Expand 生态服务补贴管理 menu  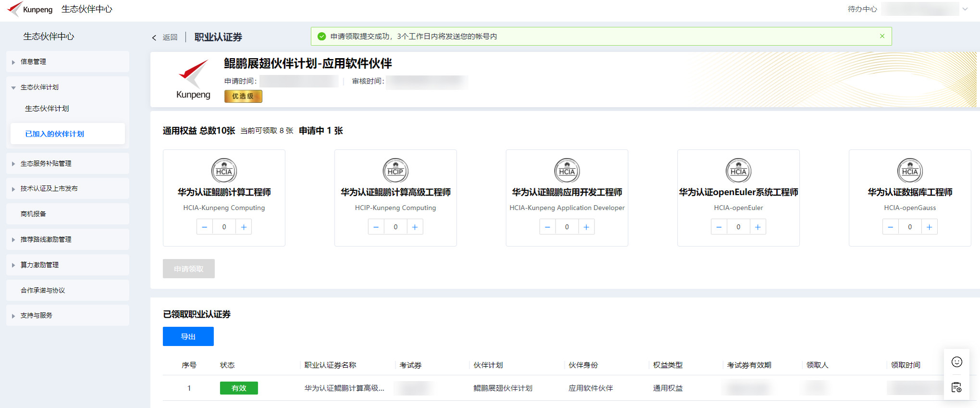click(x=68, y=163)
